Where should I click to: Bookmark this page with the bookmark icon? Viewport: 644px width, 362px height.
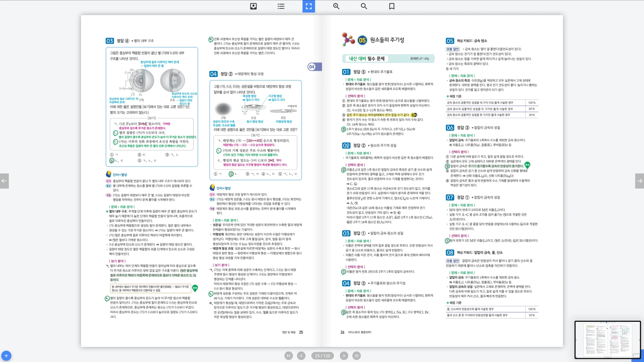[392, 6]
